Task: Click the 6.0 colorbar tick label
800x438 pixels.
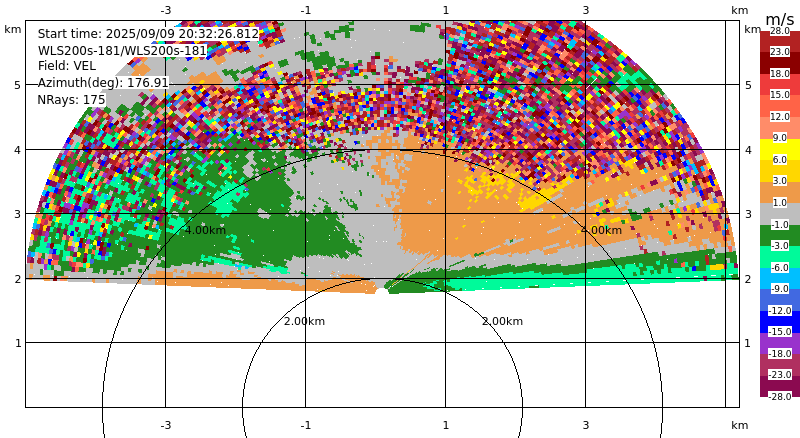Action: [780, 159]
